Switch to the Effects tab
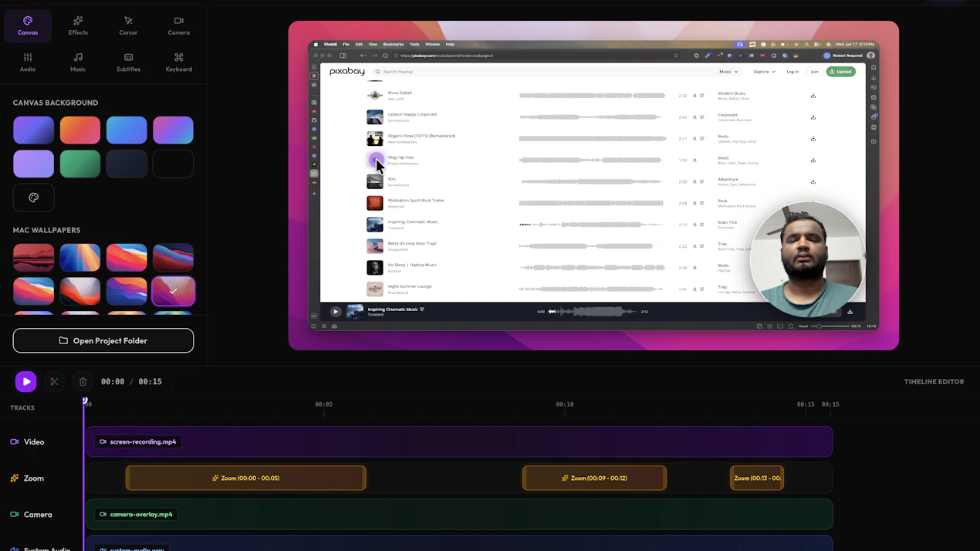This screenshot has width=980, height=551. pos(78,26)
